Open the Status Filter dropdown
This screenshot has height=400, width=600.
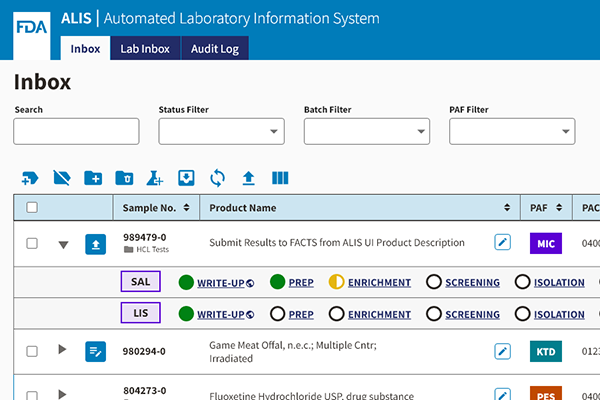tap(221, 131)
